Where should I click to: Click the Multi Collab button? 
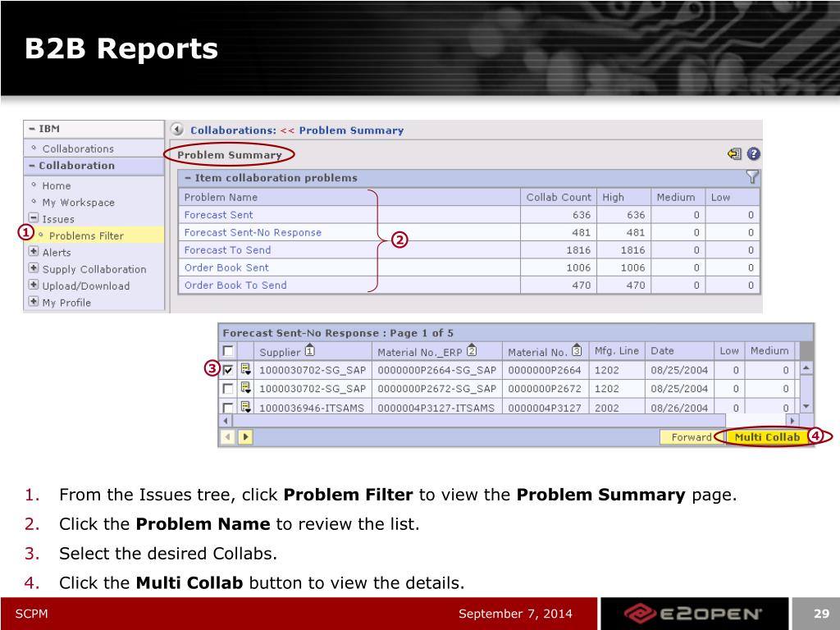pos(767,437)
